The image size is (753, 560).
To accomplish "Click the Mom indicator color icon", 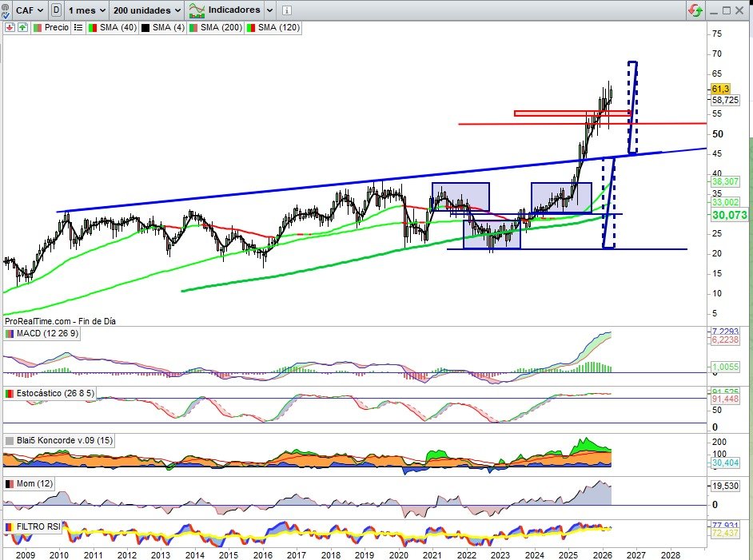I will coord(9,483).
